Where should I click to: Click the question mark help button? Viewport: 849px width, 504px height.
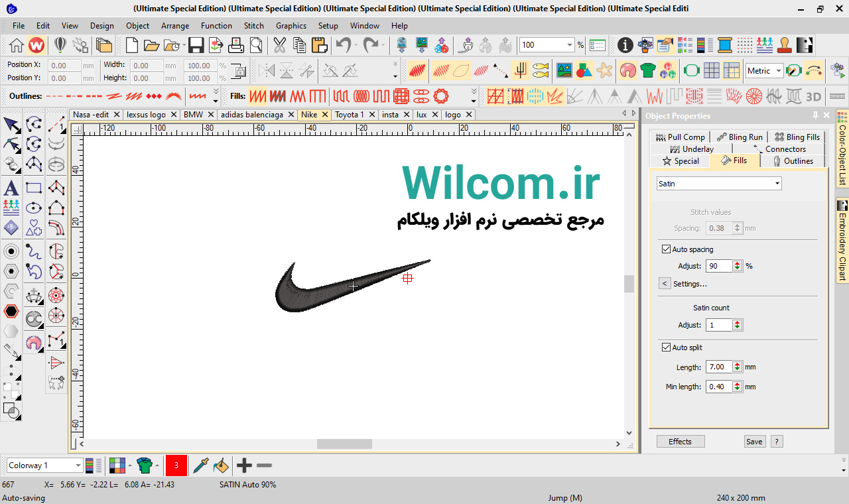[x=777, y=442]
